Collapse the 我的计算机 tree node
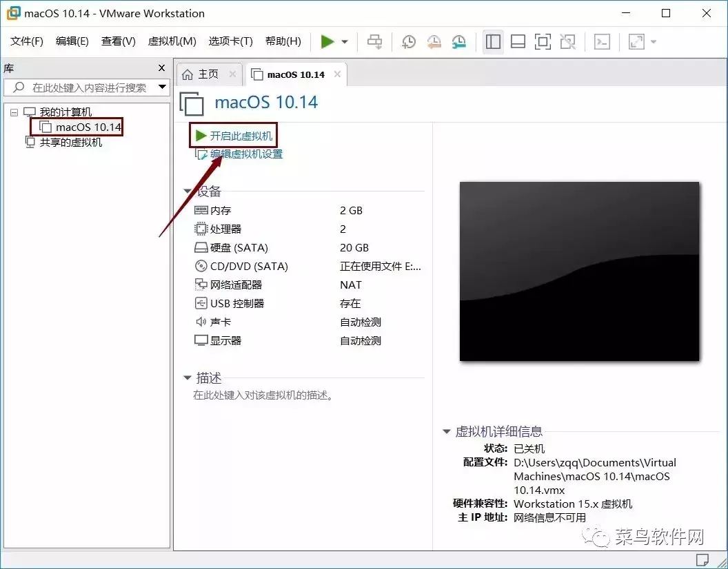Viewport: 728px width, 569px height. pos(14,112)
